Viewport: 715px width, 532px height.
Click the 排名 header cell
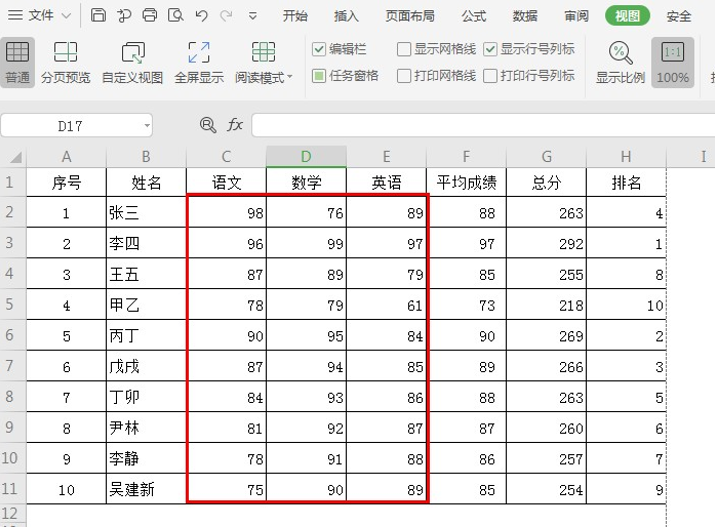point(626,182)
